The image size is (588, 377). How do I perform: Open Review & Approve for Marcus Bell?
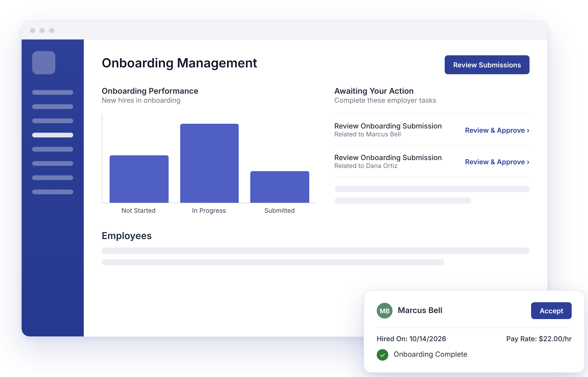(x=497, y=130)
